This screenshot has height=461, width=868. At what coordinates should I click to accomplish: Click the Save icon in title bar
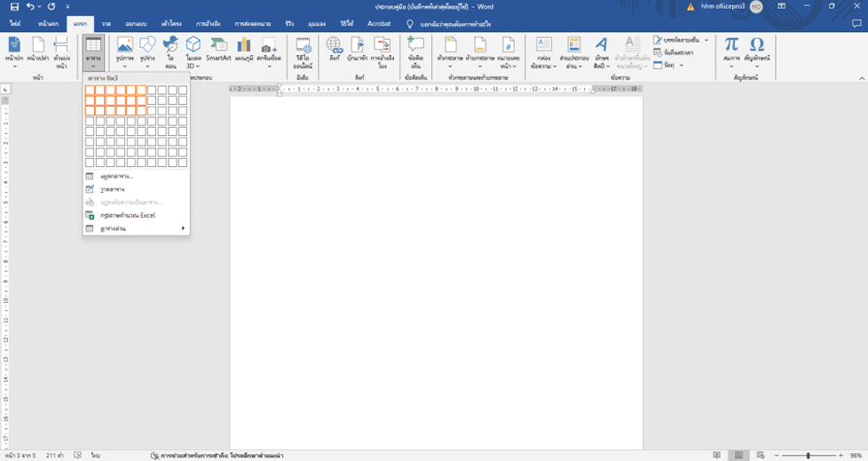14,6
